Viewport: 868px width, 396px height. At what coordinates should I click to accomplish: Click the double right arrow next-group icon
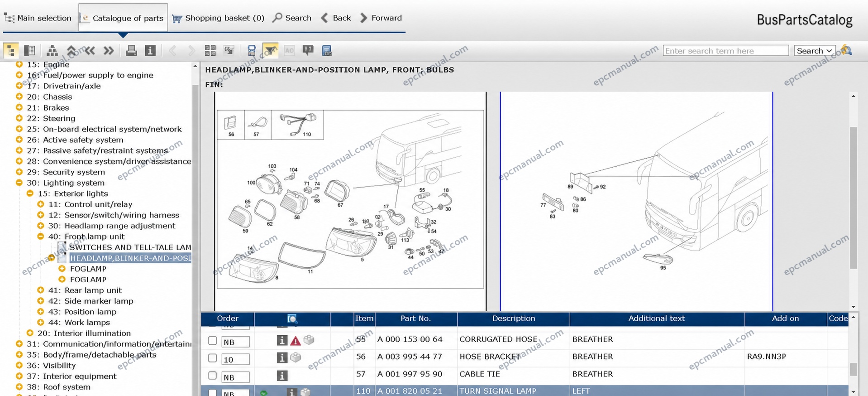tap(109, 51)
